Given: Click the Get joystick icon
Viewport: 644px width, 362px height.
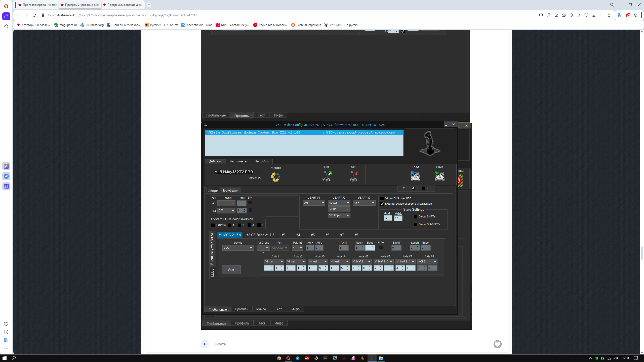Looking at the screenshot, I should (327, 176).
